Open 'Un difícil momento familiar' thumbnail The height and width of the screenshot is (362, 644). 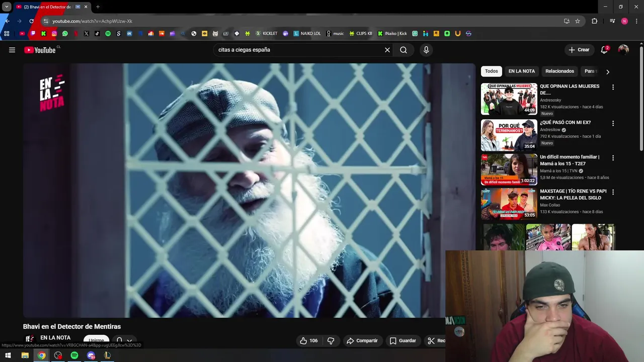[509, 169]
